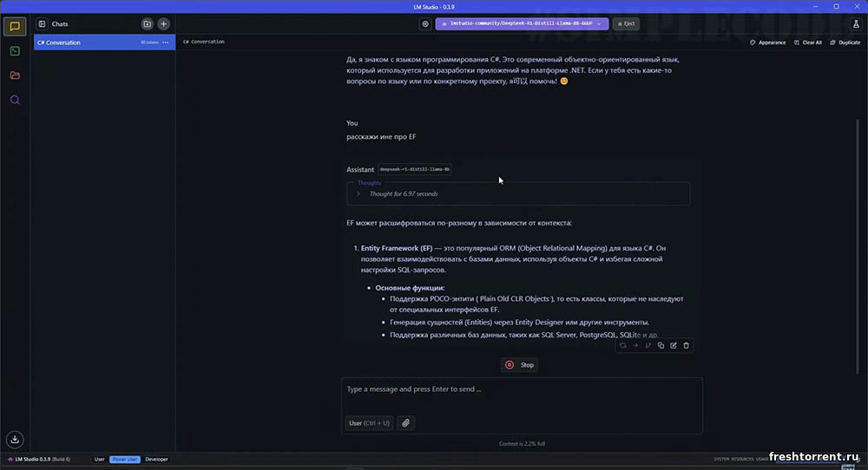
Task: Delete the assistant message with trash icon
Action: tap(687, 345)
